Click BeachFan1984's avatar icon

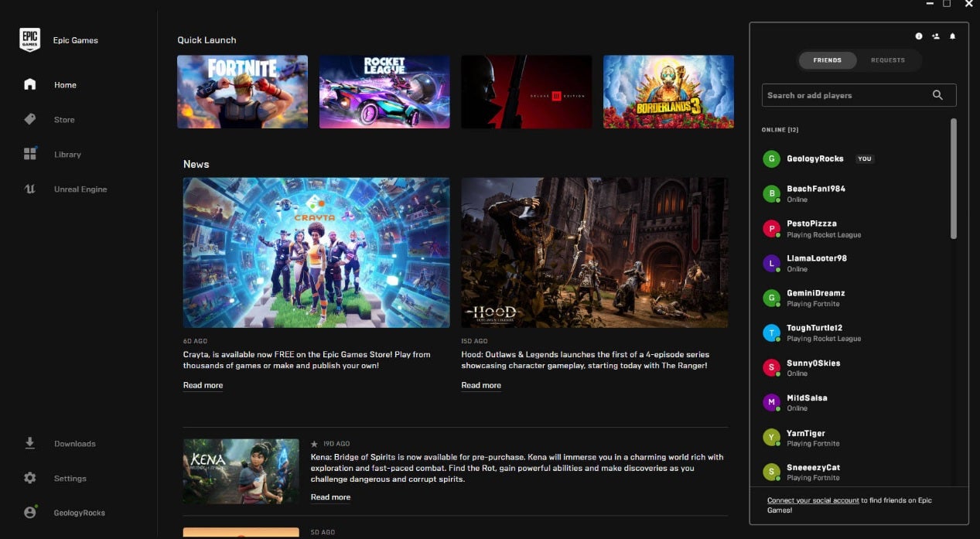(x=771, y=193)
